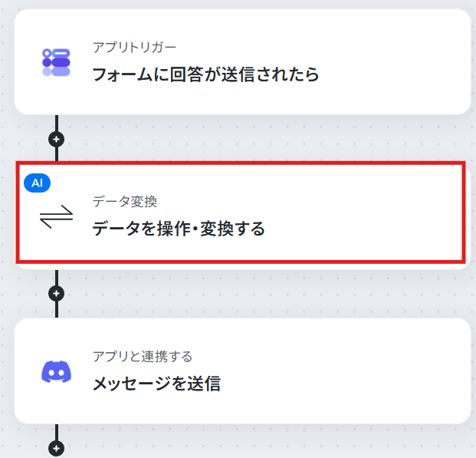Open the フォームに回答が送信されたら trigger card

[242, 62]
